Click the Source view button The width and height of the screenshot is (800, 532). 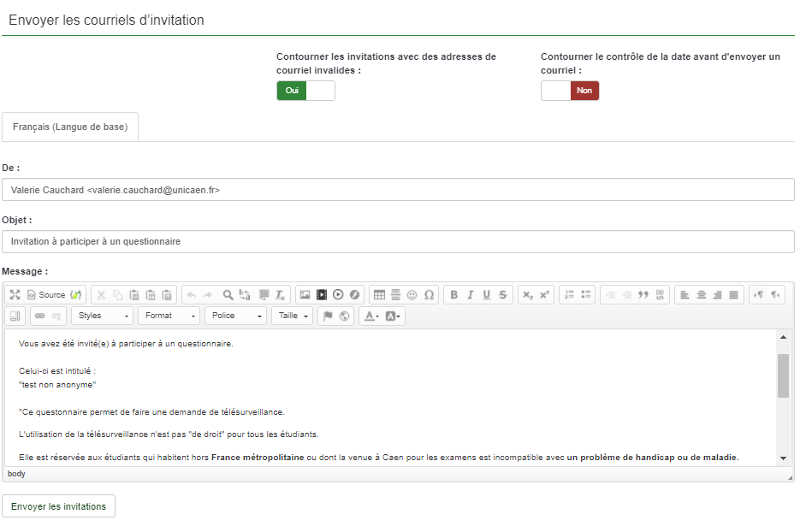[46, 295]
